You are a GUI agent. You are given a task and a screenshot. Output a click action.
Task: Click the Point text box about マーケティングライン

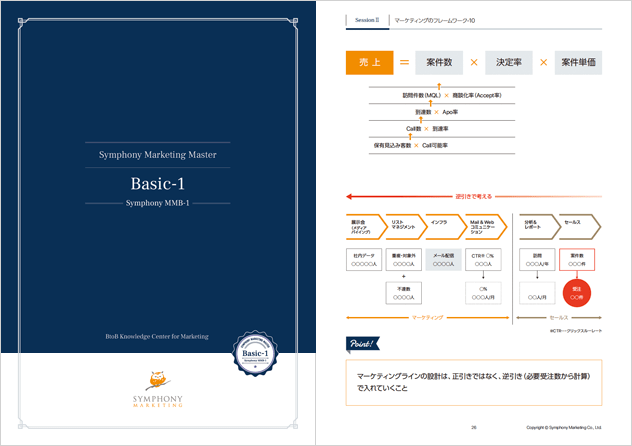(x=474, y=382)
